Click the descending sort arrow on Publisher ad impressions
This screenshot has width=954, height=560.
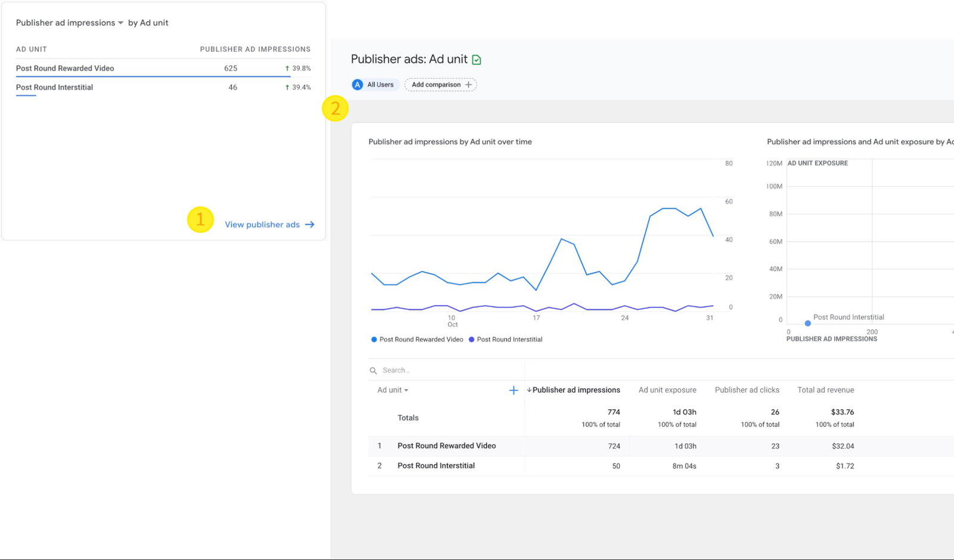[529, 390]
